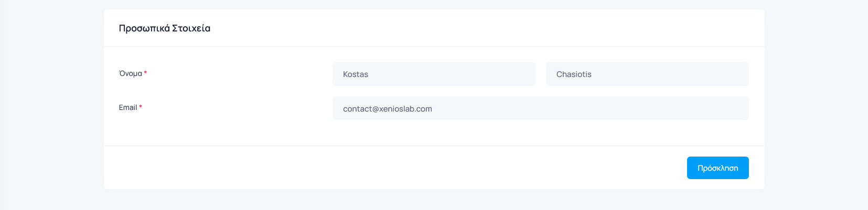Focus the surname field containing Chasiotis
Viewport: 868px width, 210px height.
647,74
